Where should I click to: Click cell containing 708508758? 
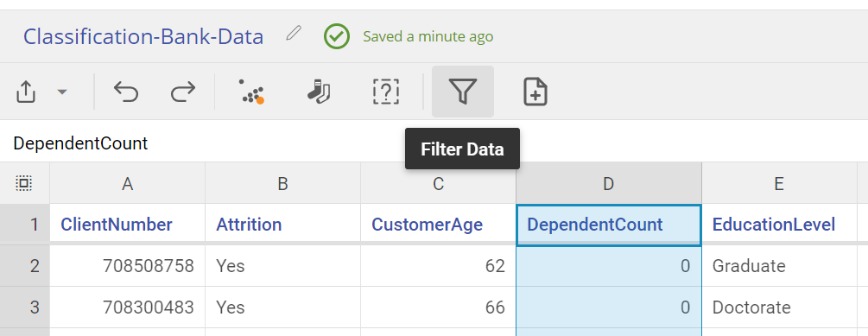coord(127,266)
